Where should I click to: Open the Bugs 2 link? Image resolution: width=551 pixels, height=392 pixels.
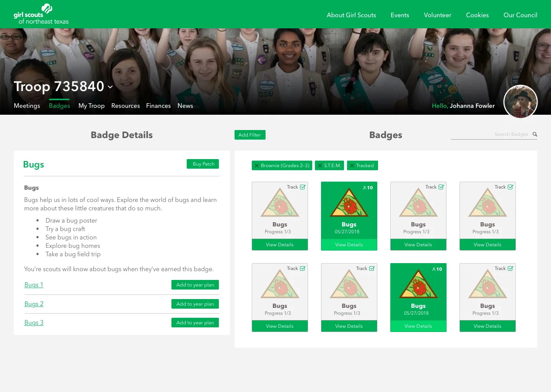34,304
